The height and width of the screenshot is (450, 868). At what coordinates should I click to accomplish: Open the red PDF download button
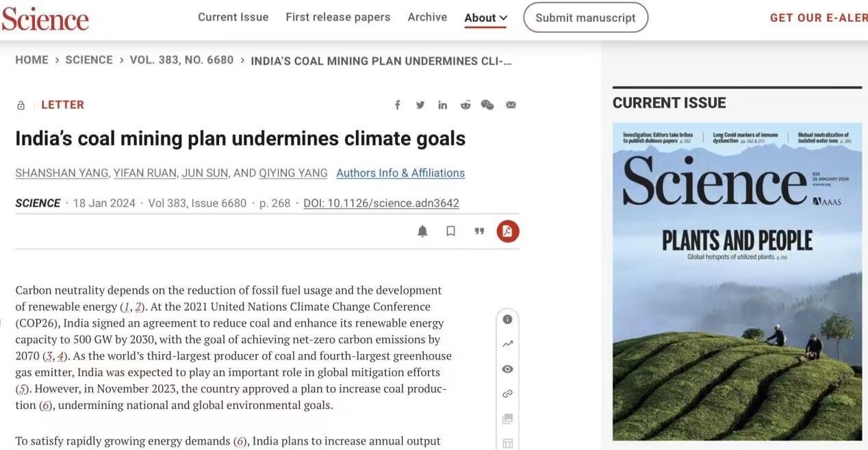pos(507,232)
